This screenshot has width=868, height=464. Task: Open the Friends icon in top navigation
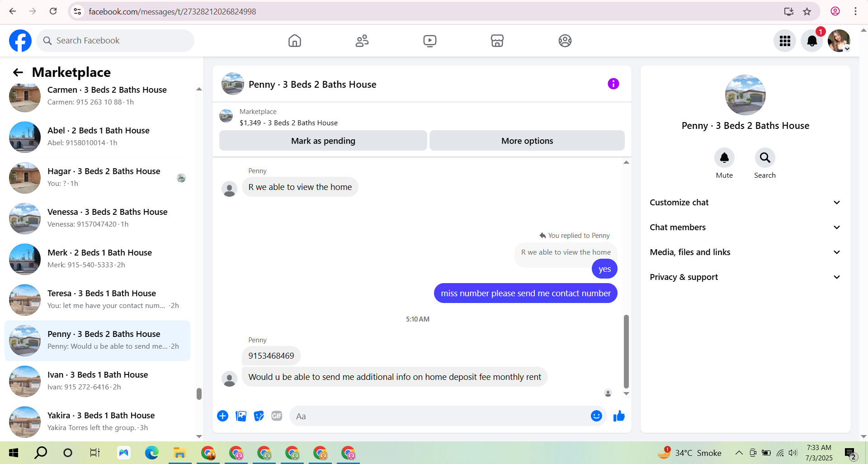[x=362, y=41]
